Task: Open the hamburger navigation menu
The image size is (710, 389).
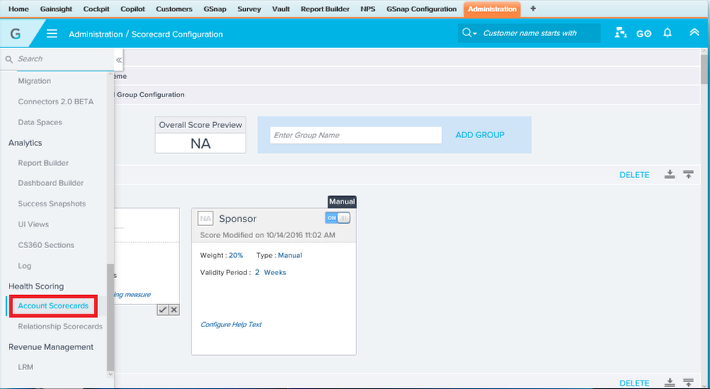Action: (52, 34)
